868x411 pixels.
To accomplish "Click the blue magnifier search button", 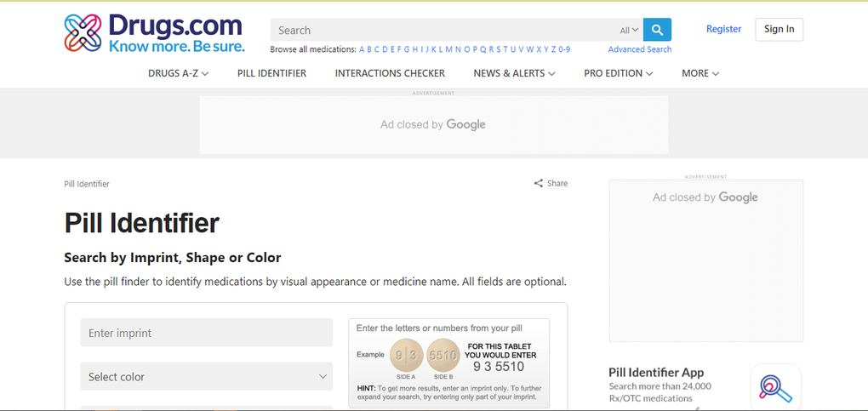I will [657, 30].
